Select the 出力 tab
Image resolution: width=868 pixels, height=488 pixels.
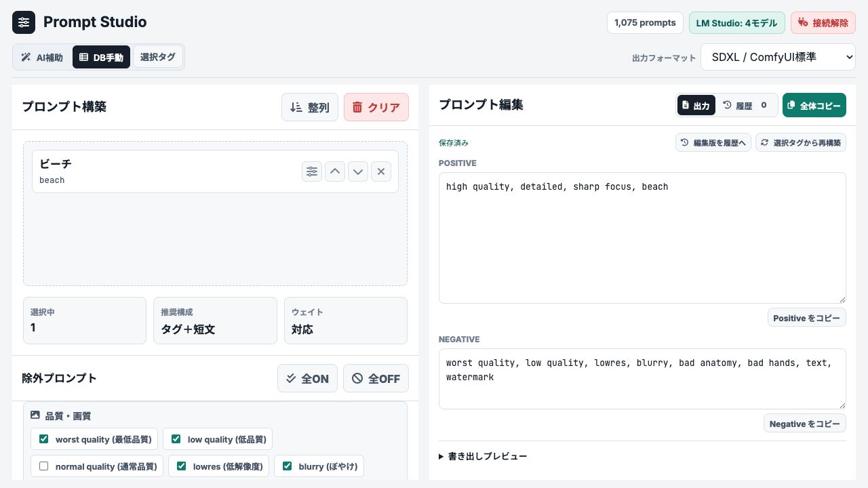point(696,105)
